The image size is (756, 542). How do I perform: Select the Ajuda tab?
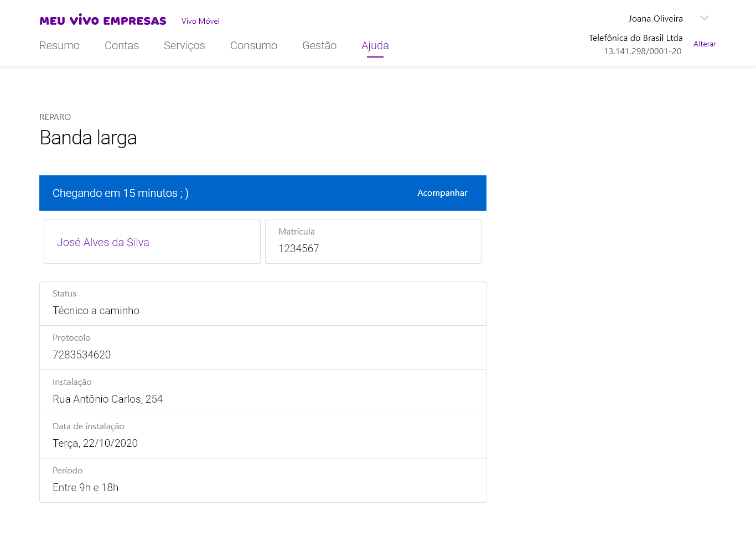(x=375, y=45)
